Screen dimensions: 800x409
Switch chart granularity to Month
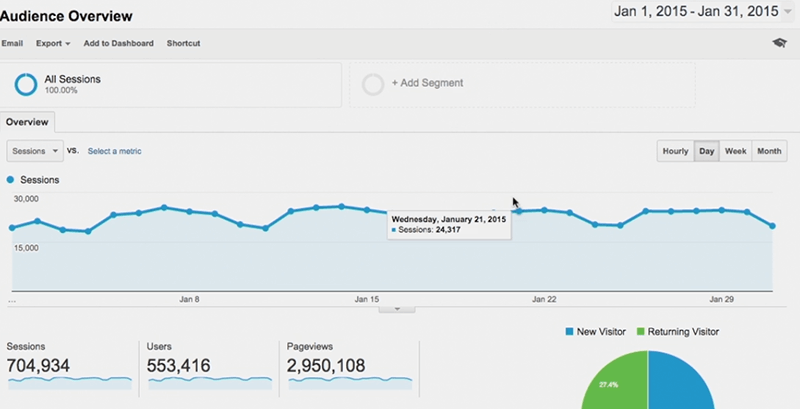click(x=769, y=151)
